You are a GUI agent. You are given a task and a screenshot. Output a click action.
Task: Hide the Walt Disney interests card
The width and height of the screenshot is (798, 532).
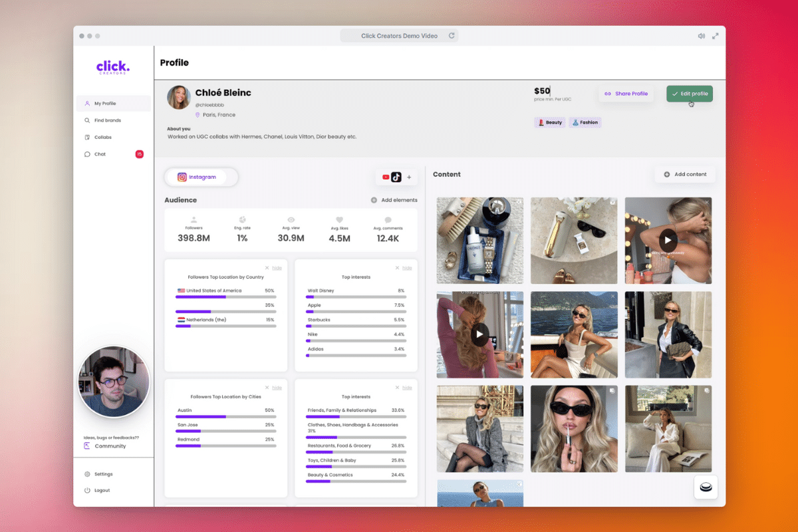coord(404,268)
